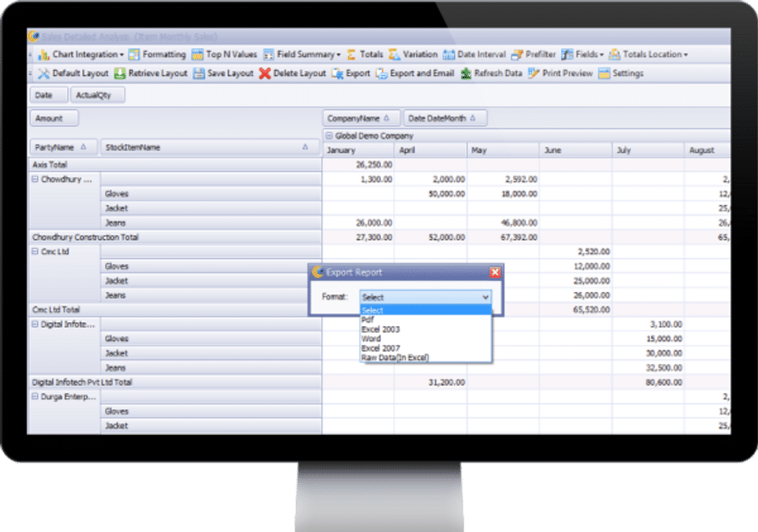
Task: Select the Axis Total row
Action: click(x=175, y=165)
